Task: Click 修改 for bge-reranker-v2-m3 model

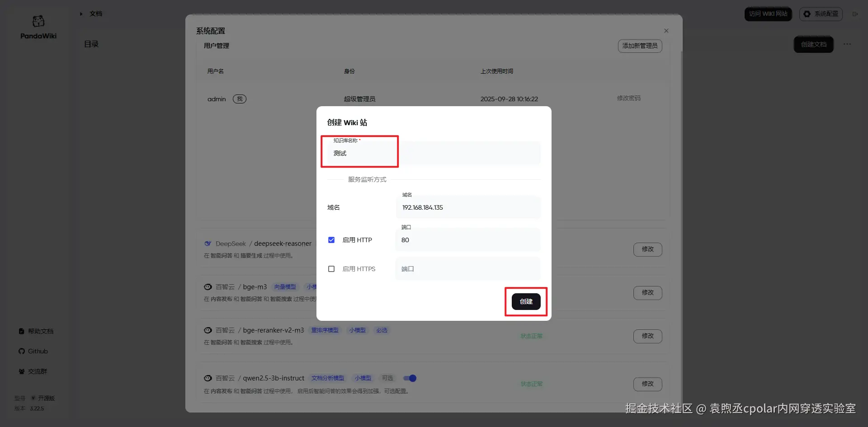Action: tap(648, 336)
